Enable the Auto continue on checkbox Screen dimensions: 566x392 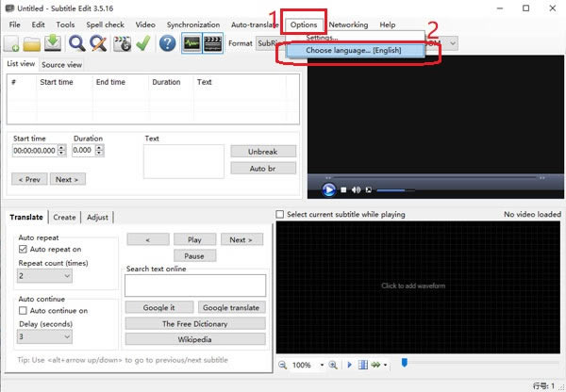(x=25, y=310)
